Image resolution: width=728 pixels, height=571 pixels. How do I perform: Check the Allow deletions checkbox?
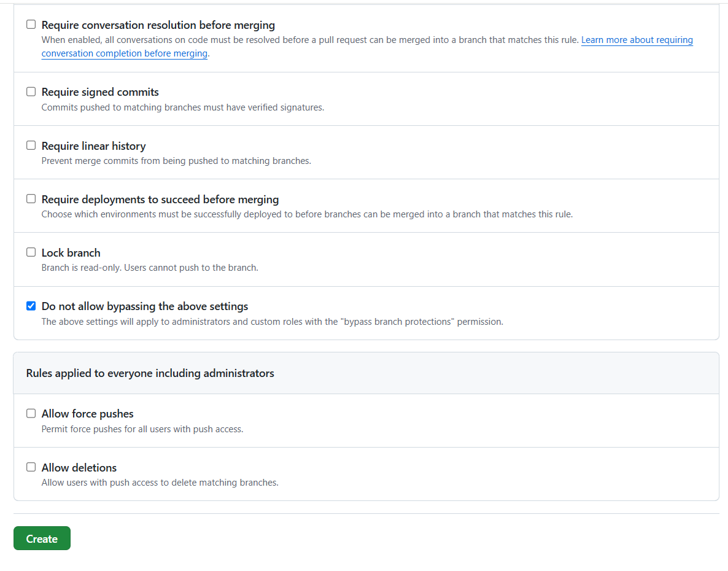click(31, 467)
